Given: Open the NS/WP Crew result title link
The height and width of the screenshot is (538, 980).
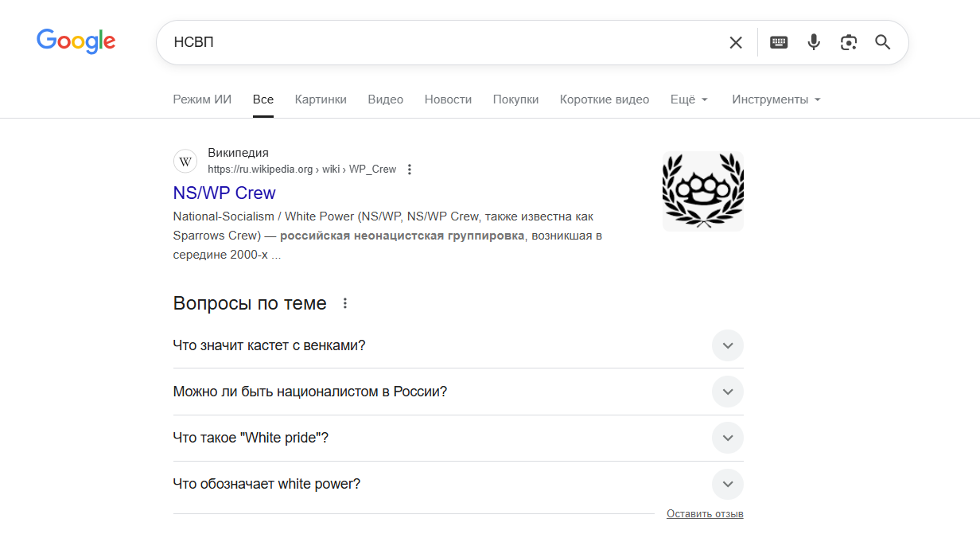Looking at the screenshot, I should (224, 193).
